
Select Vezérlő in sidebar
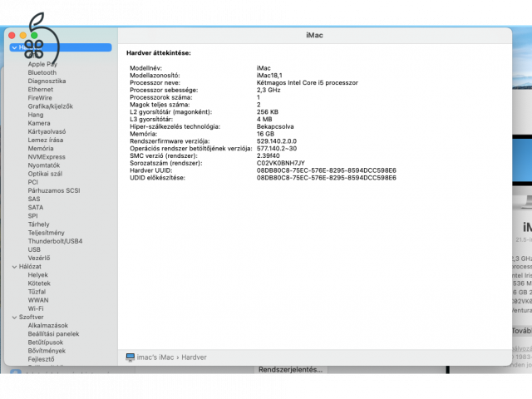click(39, 258)
